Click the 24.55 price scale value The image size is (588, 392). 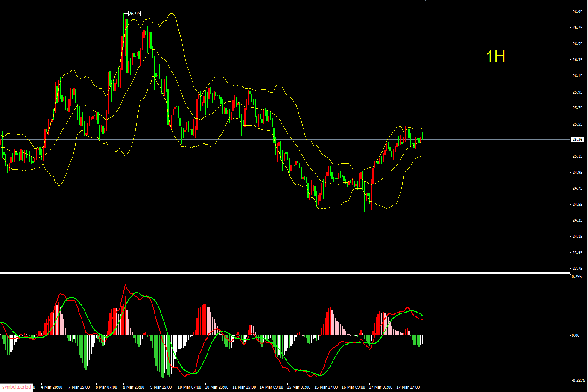pyautogui.click(x=577, y=205)
